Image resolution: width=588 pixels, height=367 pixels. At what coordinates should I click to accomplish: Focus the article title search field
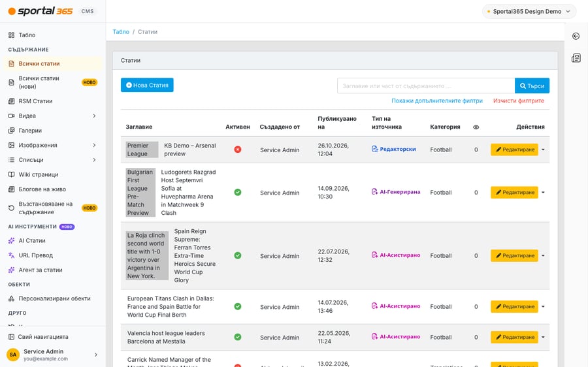click(426, 86)
